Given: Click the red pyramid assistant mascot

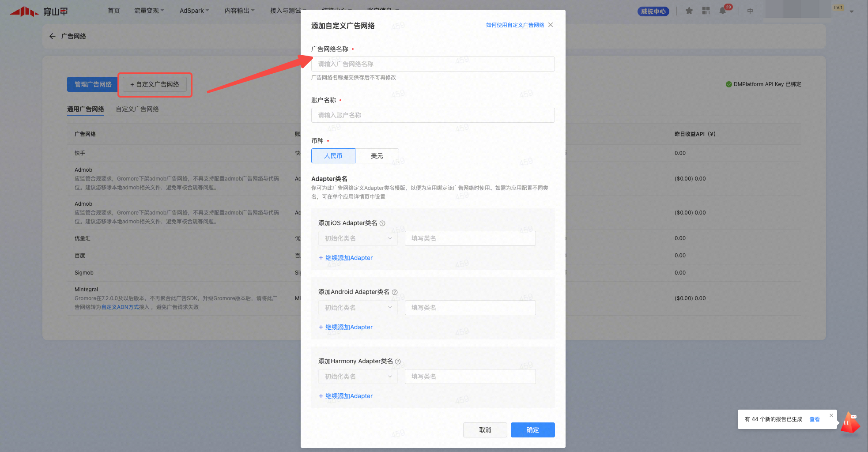Looking at the screenshot, I should click(x=850, y=423).
